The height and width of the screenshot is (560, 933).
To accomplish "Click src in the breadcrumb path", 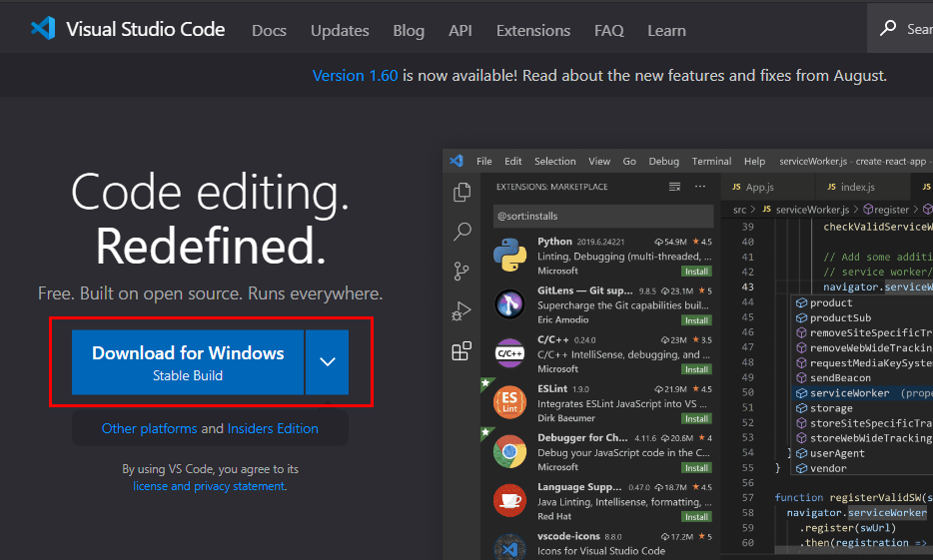I will (x=739, y=210).
